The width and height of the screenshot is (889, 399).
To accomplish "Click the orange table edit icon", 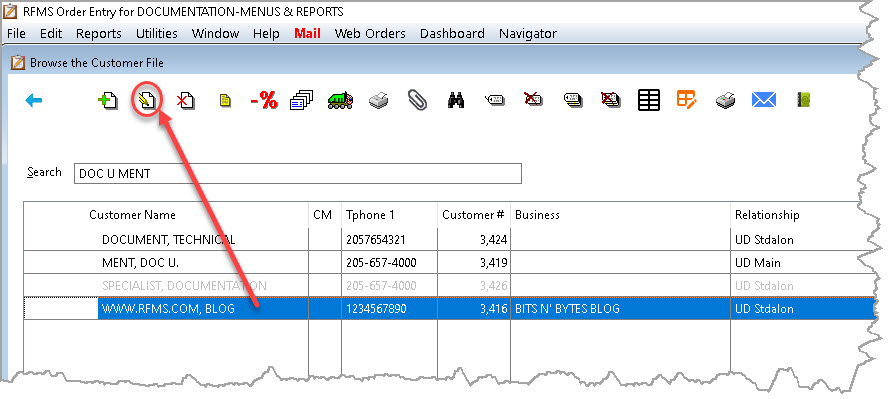I will (687, 100).
